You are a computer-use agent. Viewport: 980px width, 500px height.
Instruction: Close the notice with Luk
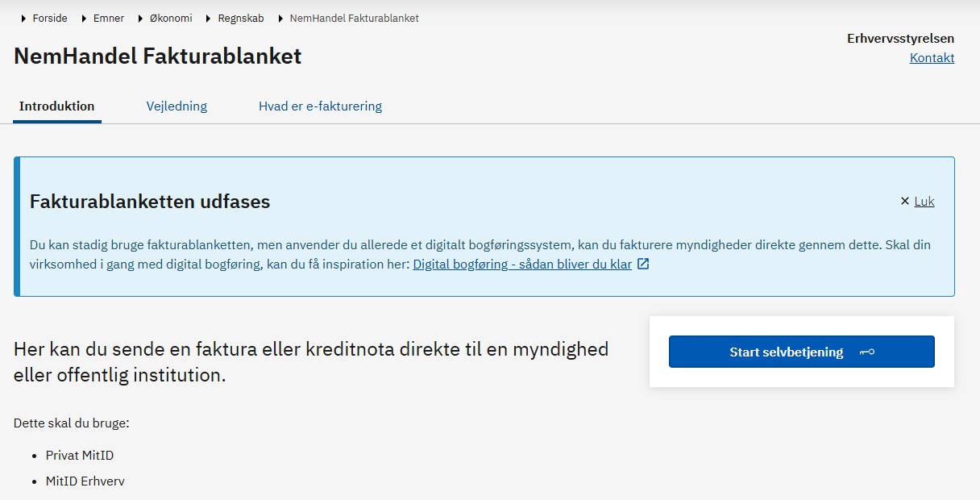coord(924,202)
